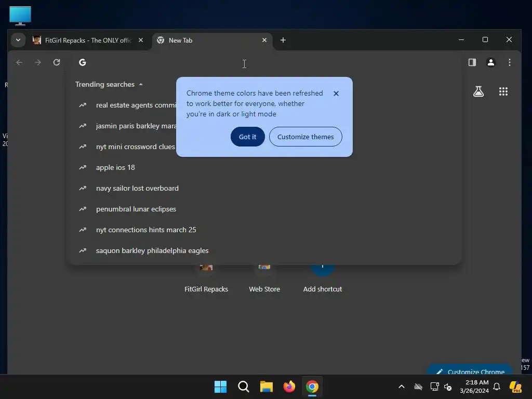Select suggestion jasmin paris barkley
The width and height of the screenshot is (532, 399).
coord(264,126)
